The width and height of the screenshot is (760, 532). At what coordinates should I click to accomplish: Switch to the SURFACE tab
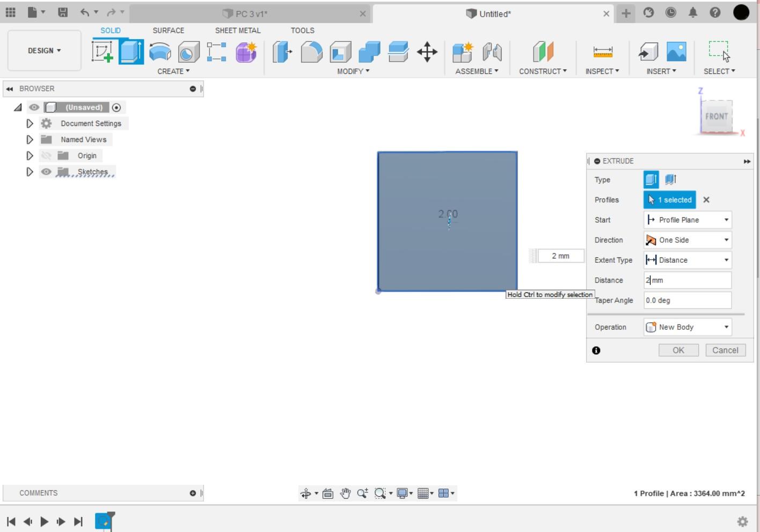click(x=168, y=31)
